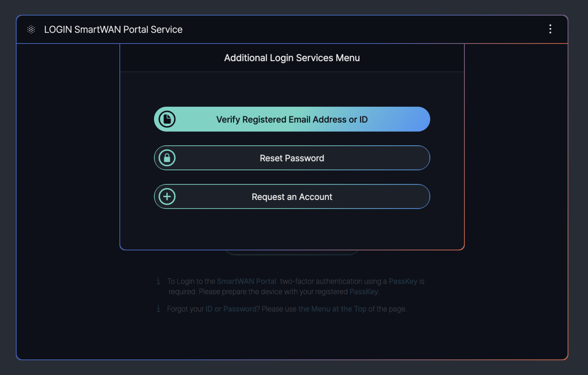The image size is (588, 375).
Task: Click the PassKey link after 'authentication using a'
Action: 403,281
